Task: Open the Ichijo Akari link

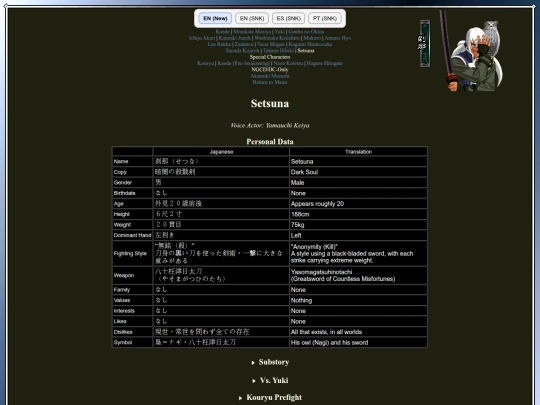Action: point(202,38)
